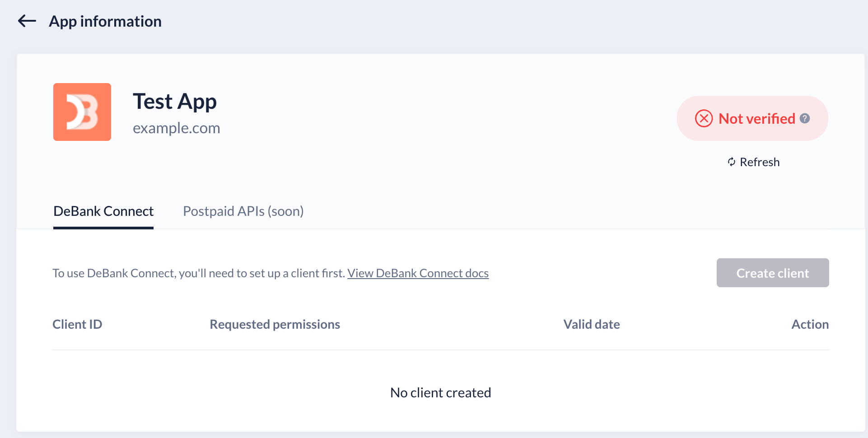The height and width of the screenshot is (438, 868).
Task: Open the verification help question-mark icon
Action: tap(805, 118)
